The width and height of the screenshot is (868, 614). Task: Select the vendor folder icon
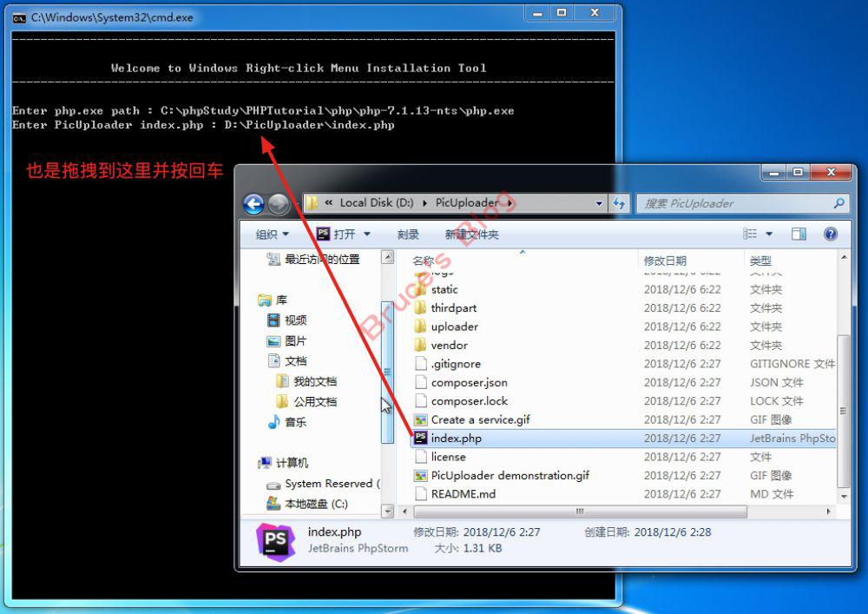[x=421, y=346]
